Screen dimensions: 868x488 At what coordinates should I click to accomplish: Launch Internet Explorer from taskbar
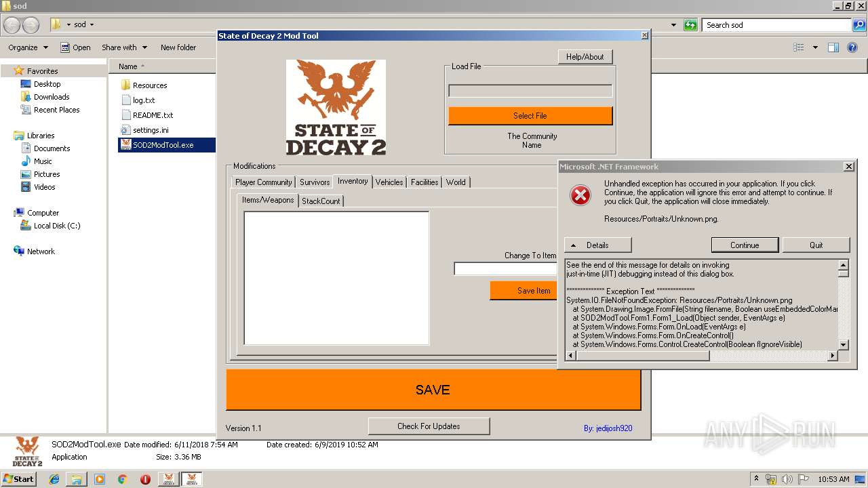point(54,479)
